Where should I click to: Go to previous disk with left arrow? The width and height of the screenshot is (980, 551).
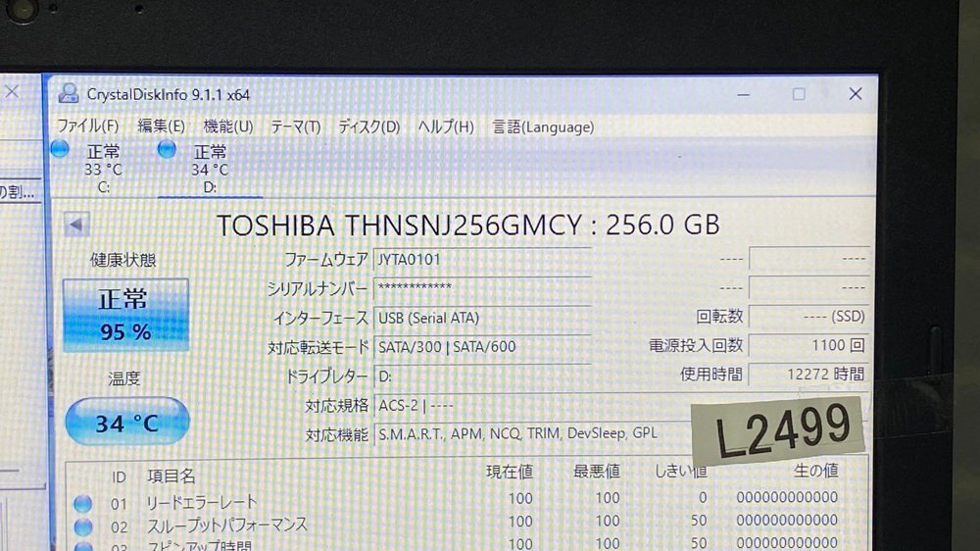click(76, 224)
